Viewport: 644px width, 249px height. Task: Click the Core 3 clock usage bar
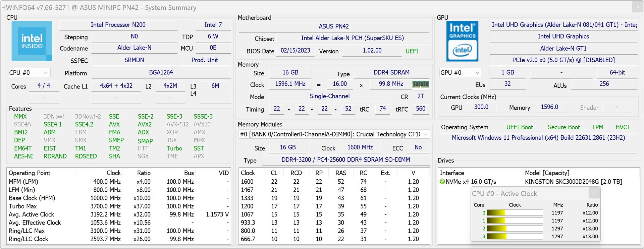(515, 237)
